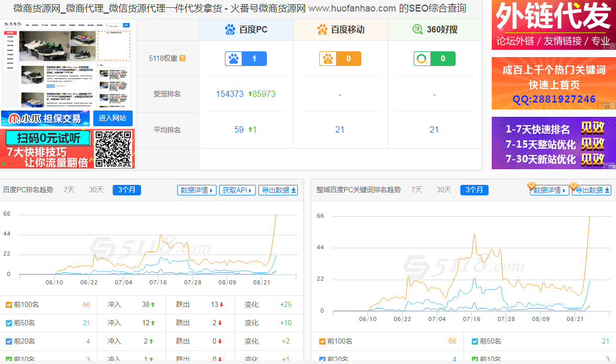Click the Baidu PC weight badge showing 1
The image size is (616, 364).
pos(246,59)
